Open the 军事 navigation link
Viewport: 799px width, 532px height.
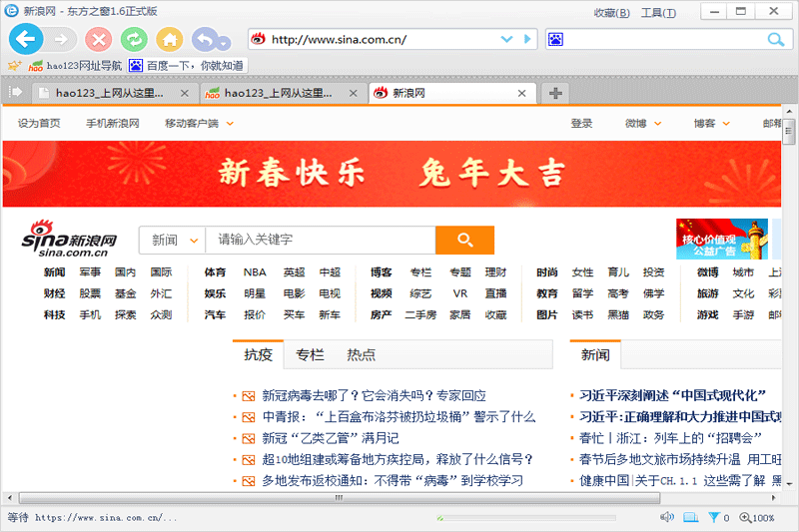(90, 272)
